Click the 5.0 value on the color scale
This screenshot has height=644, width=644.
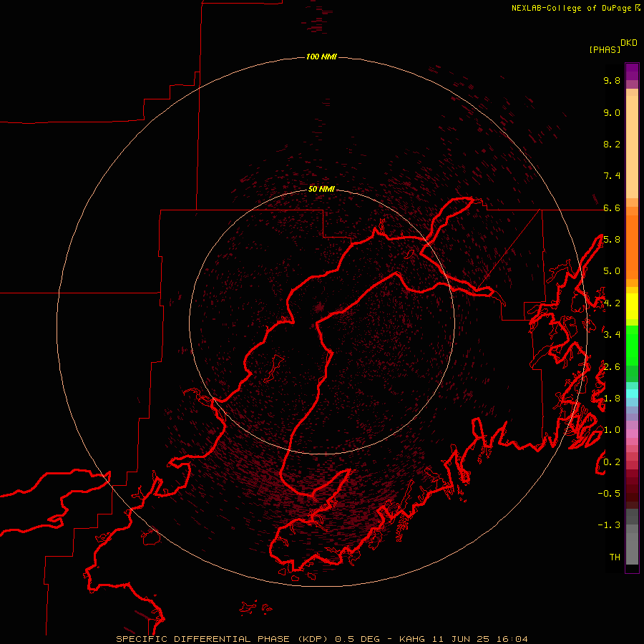pos(612,271)
